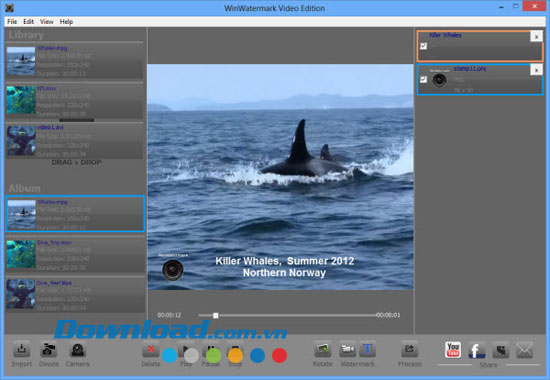The image size is (550, 380).
Task: Open the File menu
Action: [12, 22]
